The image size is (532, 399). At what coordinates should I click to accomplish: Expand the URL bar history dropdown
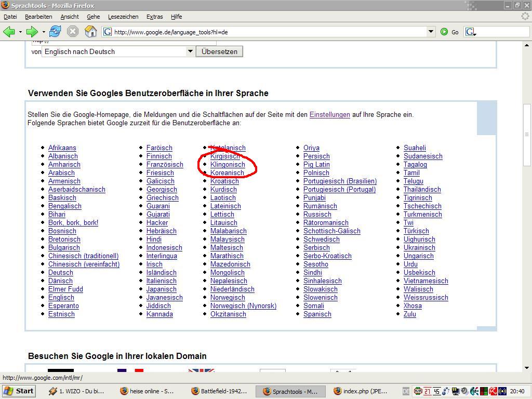coord(431,32)
